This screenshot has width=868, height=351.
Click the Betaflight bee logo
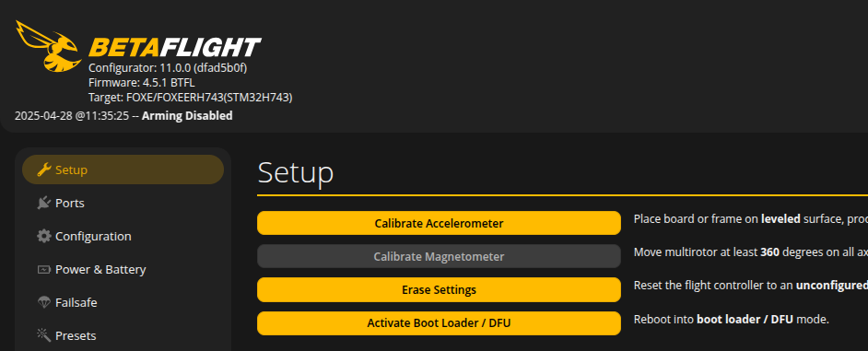coord(48,46)
